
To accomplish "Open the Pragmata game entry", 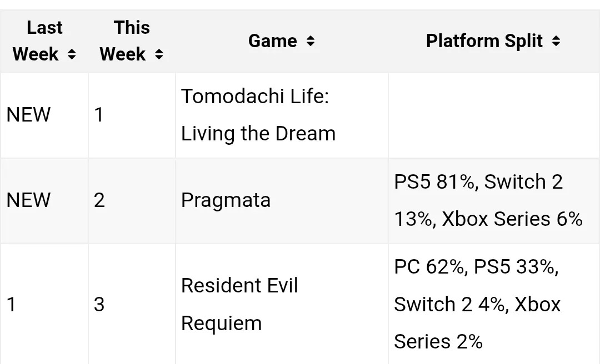I will tap(226, 200).
